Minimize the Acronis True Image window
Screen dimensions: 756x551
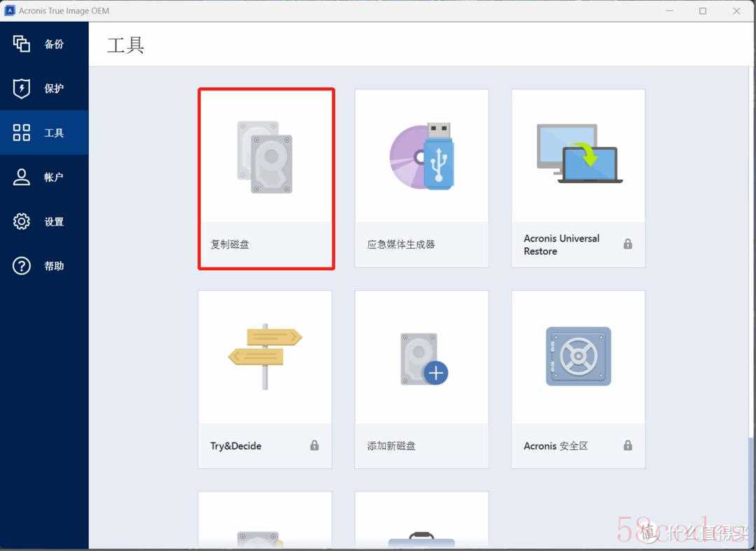[670, 11]
